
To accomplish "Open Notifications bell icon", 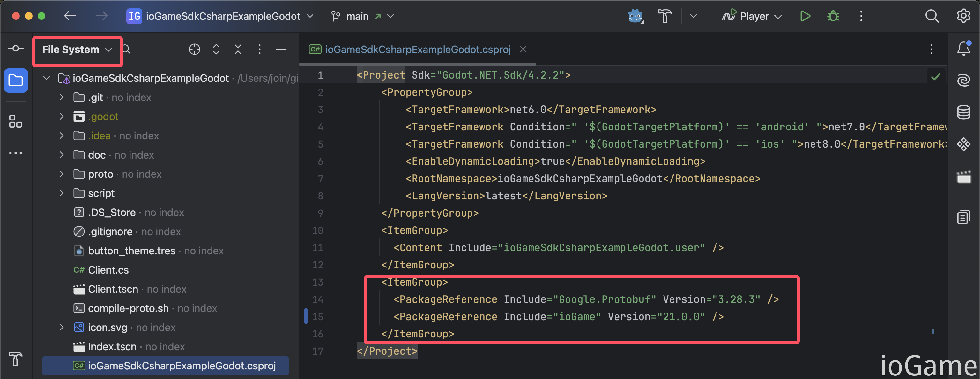I will pyautogui.click(x=963, y=49).
